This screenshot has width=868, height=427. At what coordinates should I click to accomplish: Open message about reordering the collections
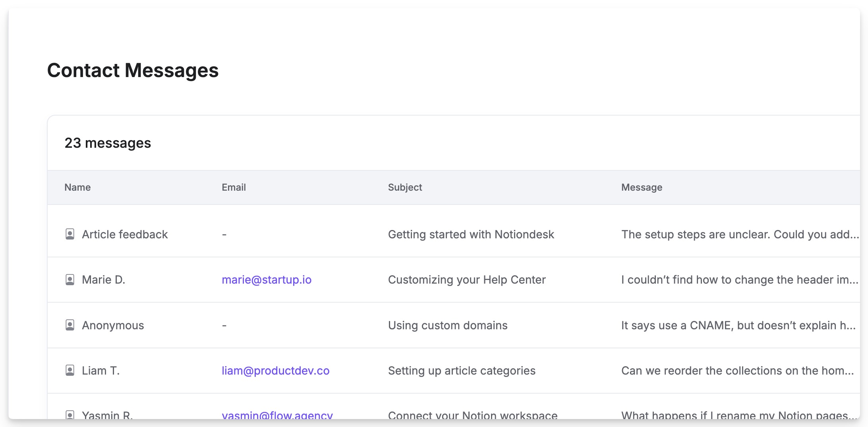pos(738,371)
